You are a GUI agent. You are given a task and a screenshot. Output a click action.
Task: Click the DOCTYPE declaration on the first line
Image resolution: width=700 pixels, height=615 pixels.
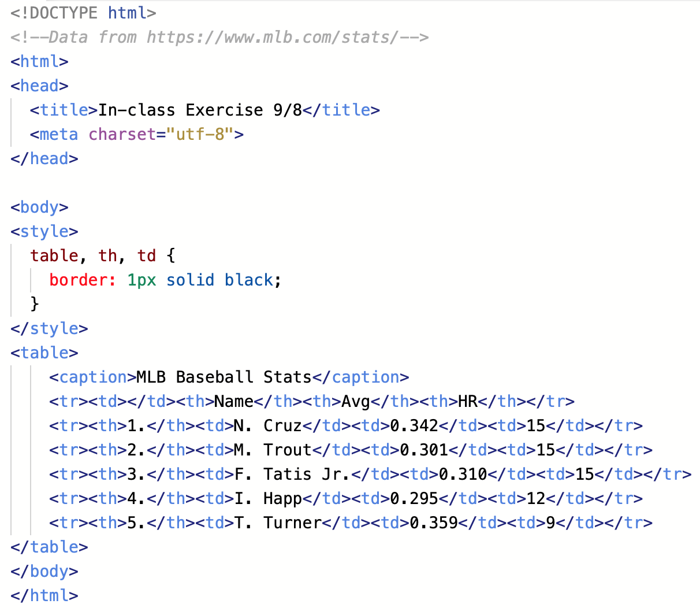point(83,13)
